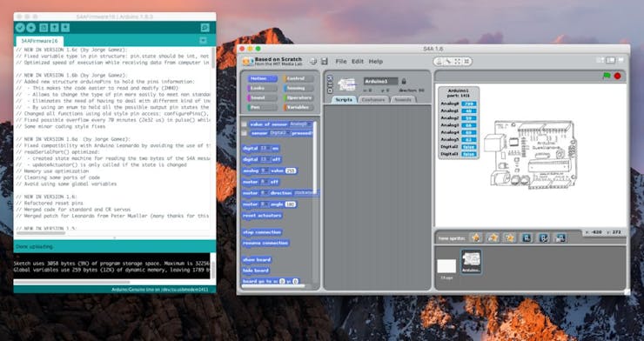Click the paint new sprite star button

[476, 237]
